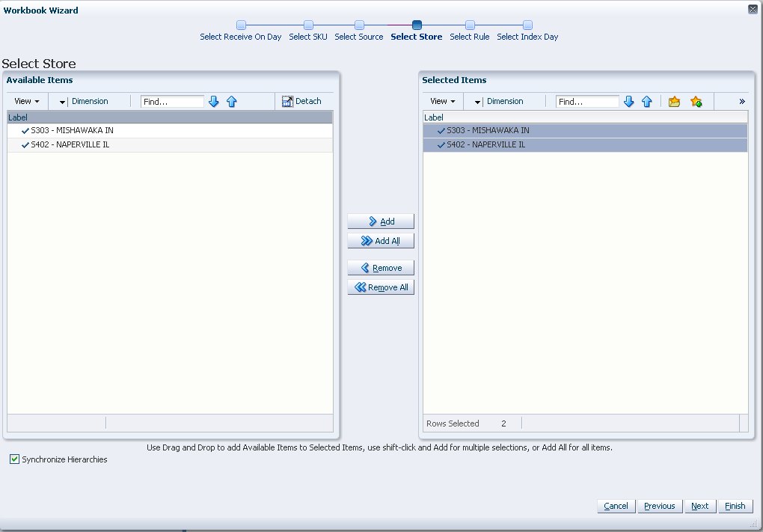Go to Select SKU step
This screenshot has height=532, width=763.
pyautogui.click(x=308, y=31)
